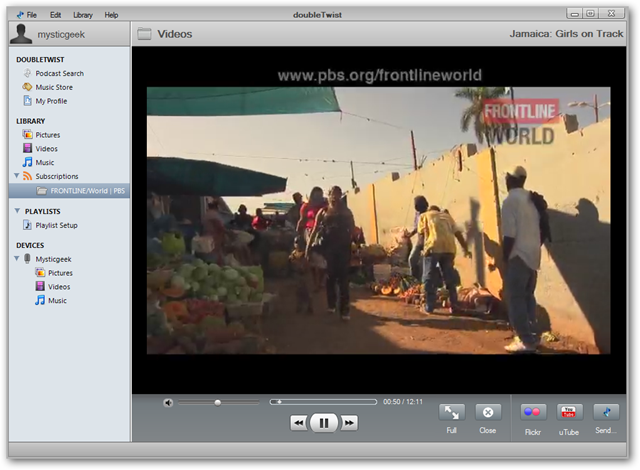Upload the video to YouTube
Image resolution: width=640 pixels, height=470 pixels.
(x=569, y=413)
